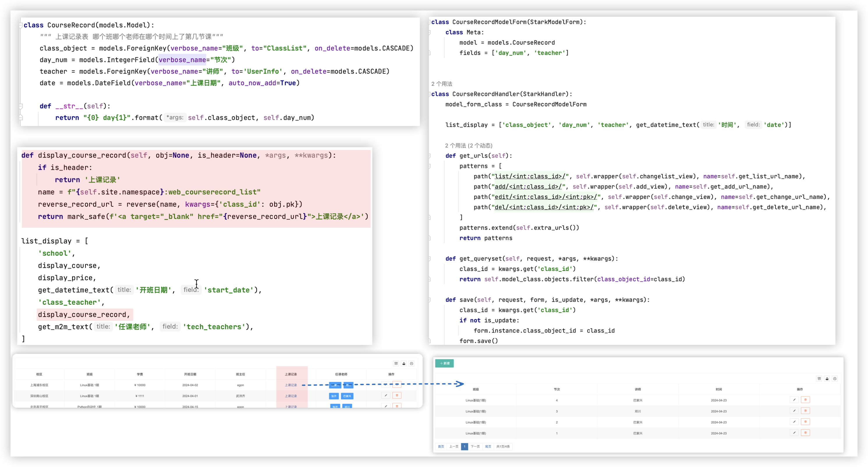Viewport: 868px width, 467px height.
Task: Go to 首页 in pagination
Action: pyautogui.click(x=441, y=446)
